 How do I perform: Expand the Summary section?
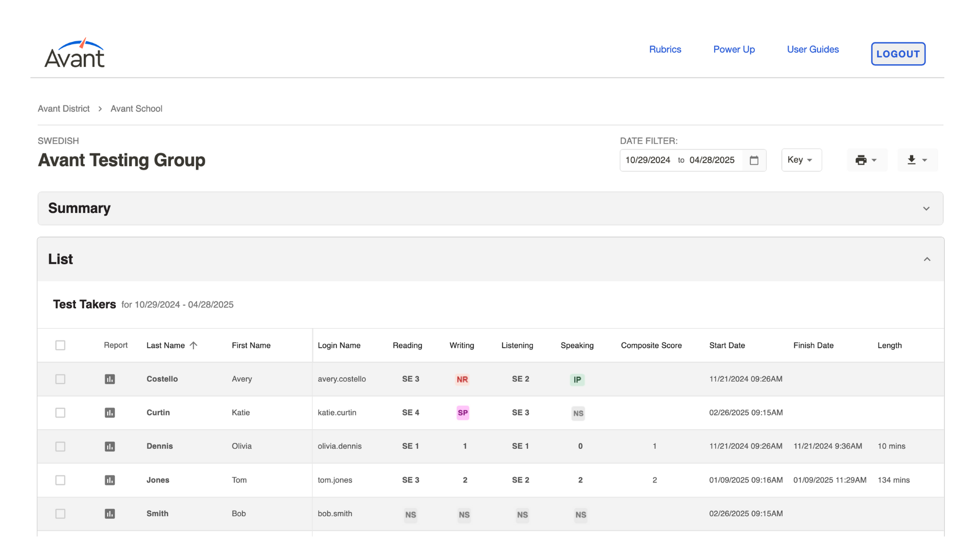point(490,209)
